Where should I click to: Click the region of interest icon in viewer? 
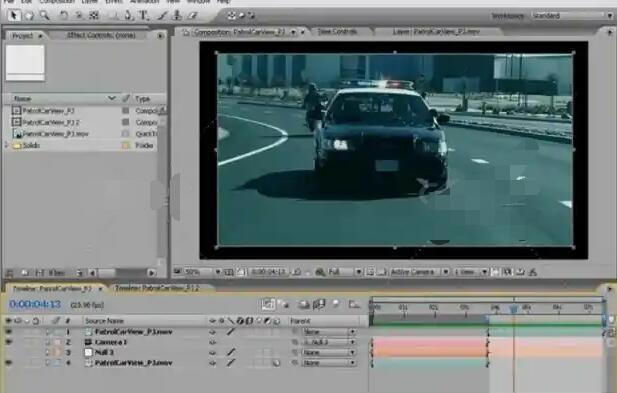click(x=369, y=272)
